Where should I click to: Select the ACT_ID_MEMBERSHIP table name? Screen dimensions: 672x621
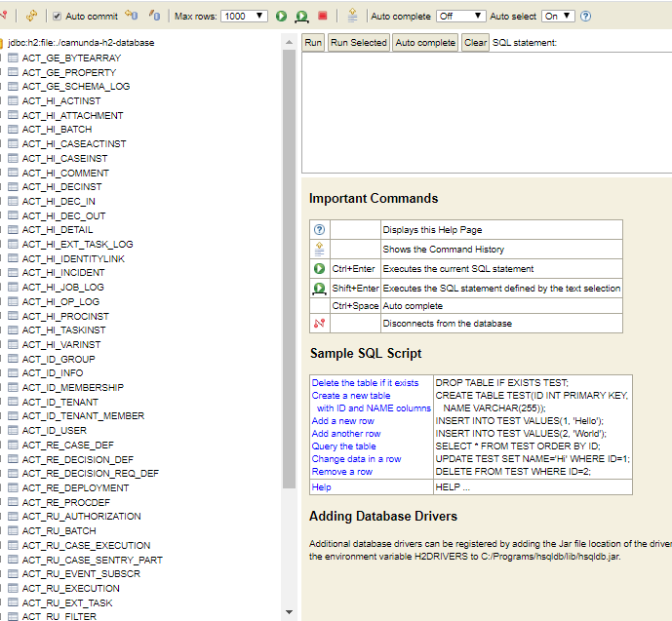pyautogui.click(x=73, y=388)
